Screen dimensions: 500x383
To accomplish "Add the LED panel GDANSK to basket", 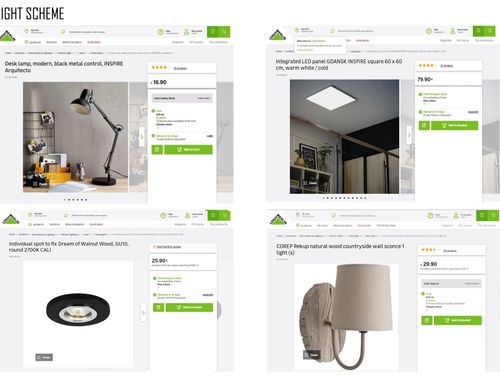I will tap(455, 125).
